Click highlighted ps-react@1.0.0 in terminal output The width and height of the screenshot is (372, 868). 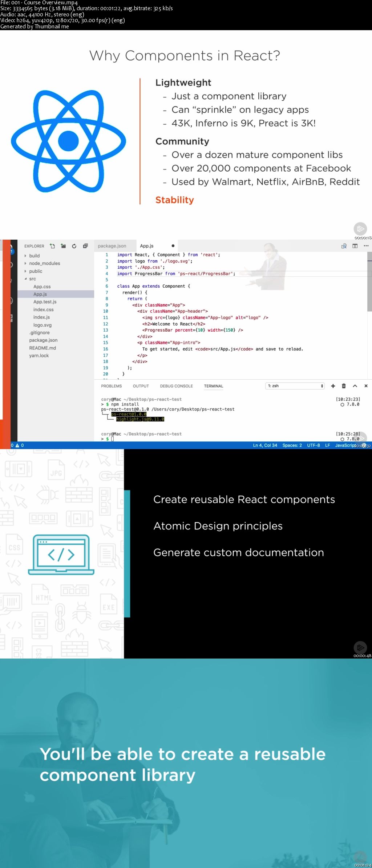click(x=129, y=414)
